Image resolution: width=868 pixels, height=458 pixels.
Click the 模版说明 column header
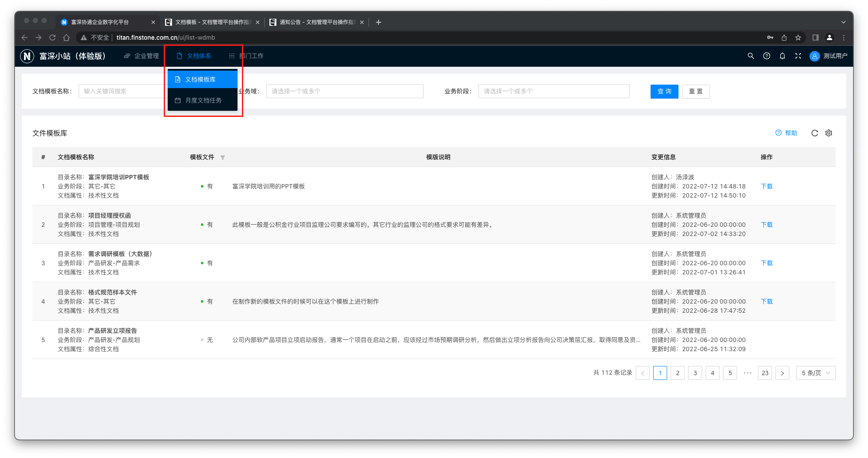click(438, 157)
